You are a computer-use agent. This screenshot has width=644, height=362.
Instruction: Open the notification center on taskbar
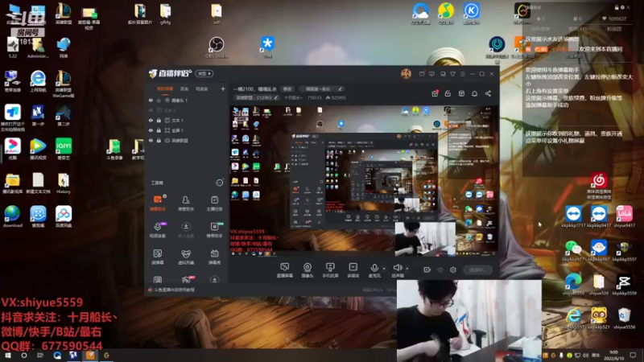click(634, 356)
